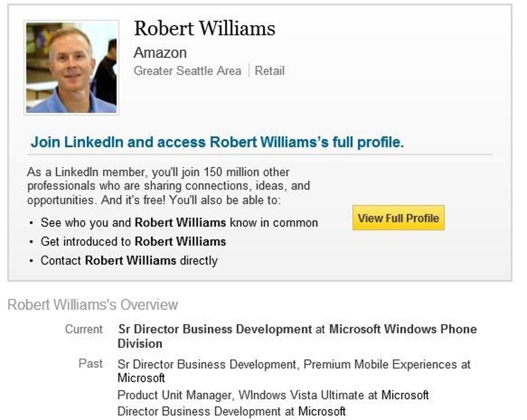This screenshot has height=420, width=527.
Task: Open Microsoft Windows Phone Division company link
Action: click(402, 329)
